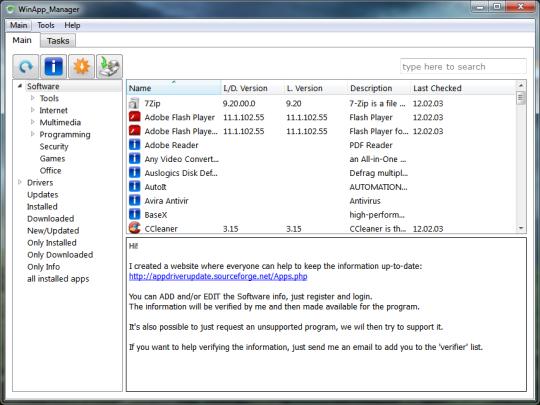Expand the Internet tree node
The height and width of the screenshot is (405, 540).
click(33, 110)
